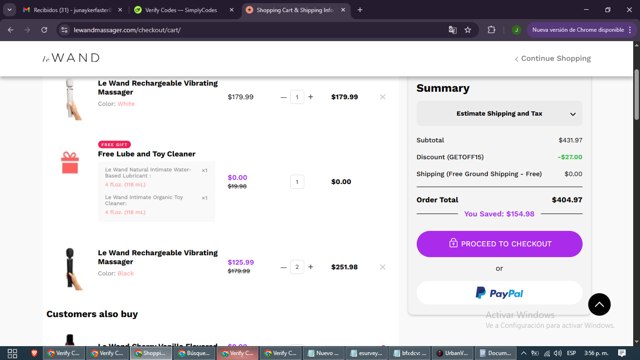Open the Docum... taskbar window
Screen dimensions: 640x360
(x=496, y=353)
